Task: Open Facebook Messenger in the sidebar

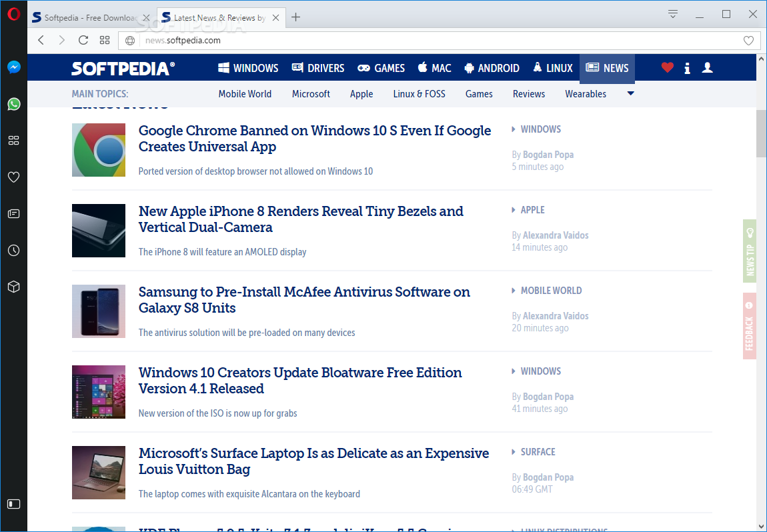Action: [x=14, y=67]
